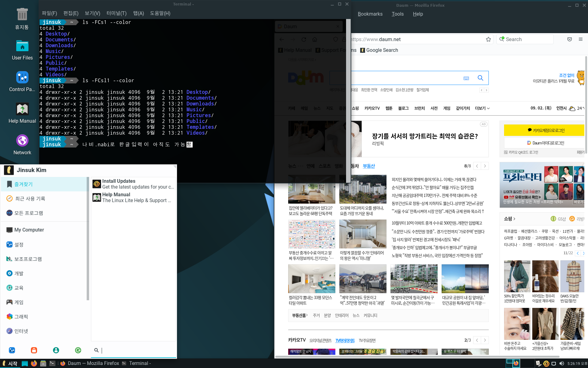This screenshot has height=368, width=588.
Task: Click previous arrow of the 11/22 shopping pager
Action: point(578,253)
